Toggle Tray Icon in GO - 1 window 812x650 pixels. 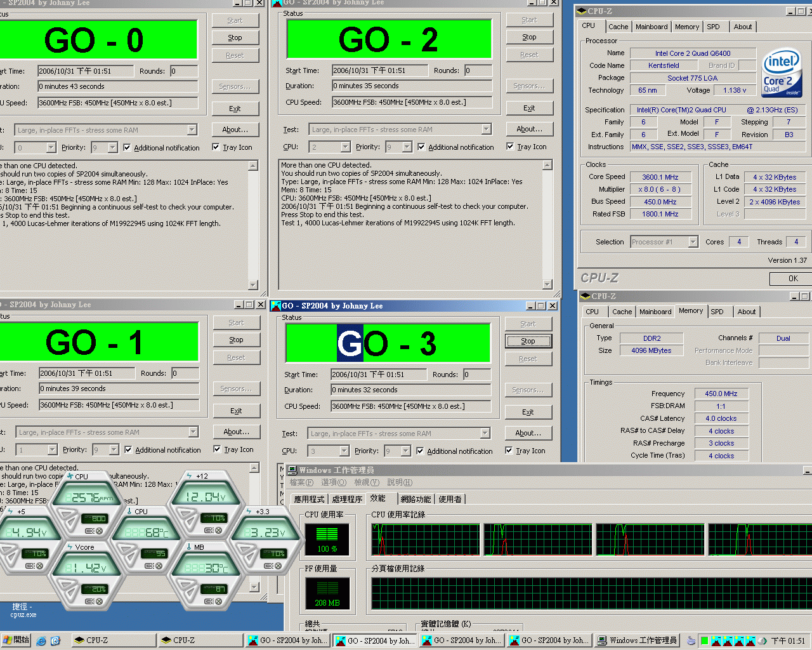point(217,449)
